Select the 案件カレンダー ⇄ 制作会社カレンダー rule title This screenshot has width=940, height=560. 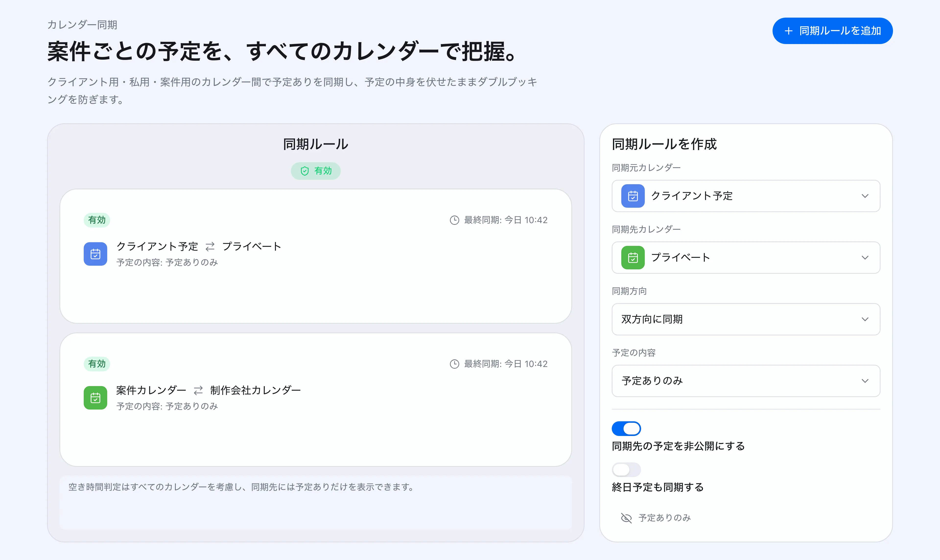[208, 390]
